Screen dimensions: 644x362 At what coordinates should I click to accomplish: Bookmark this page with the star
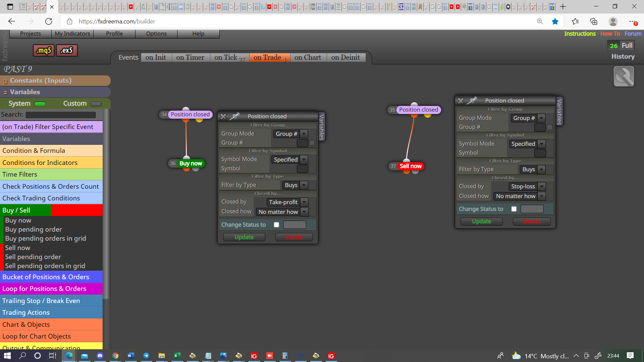point(555,21)
